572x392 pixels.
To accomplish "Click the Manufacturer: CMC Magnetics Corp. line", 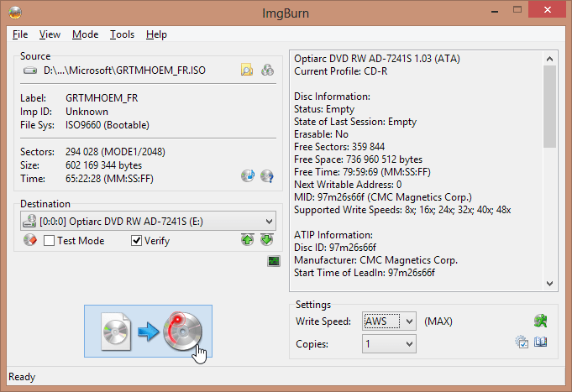I will (375, 260).
